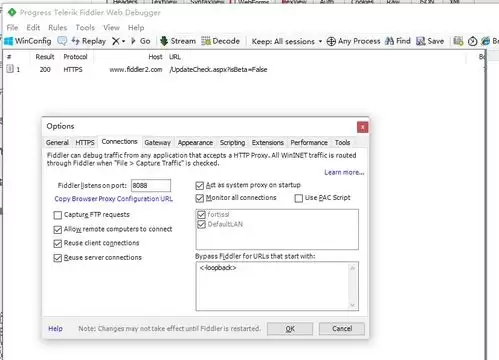The image size is (499, 360).
Task: Switch to the Appearance tab
Action: 195,142
